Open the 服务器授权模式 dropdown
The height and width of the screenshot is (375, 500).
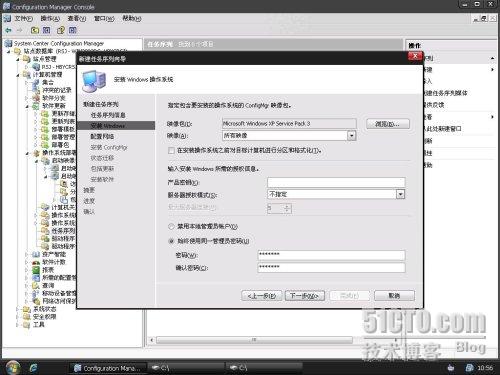coord(400,194)
